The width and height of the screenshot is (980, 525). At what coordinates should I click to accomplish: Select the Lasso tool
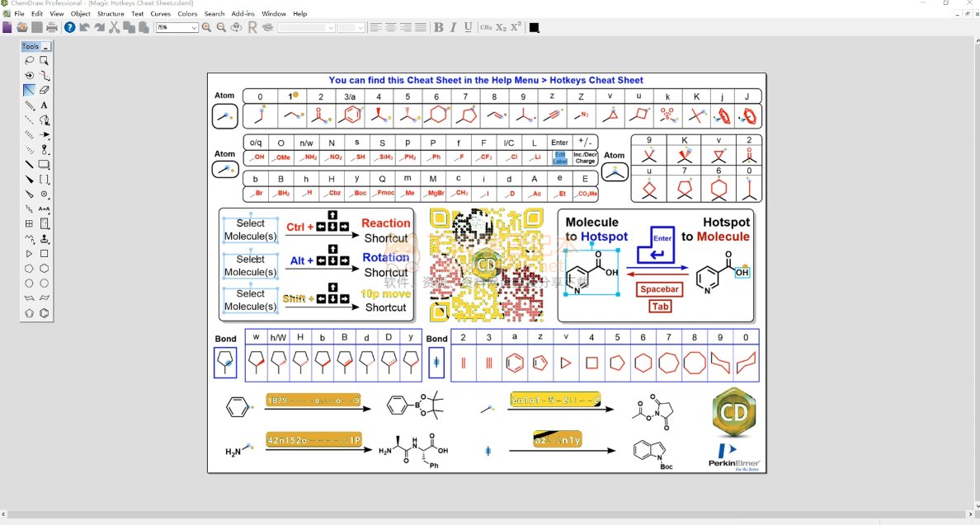point(30,60)
